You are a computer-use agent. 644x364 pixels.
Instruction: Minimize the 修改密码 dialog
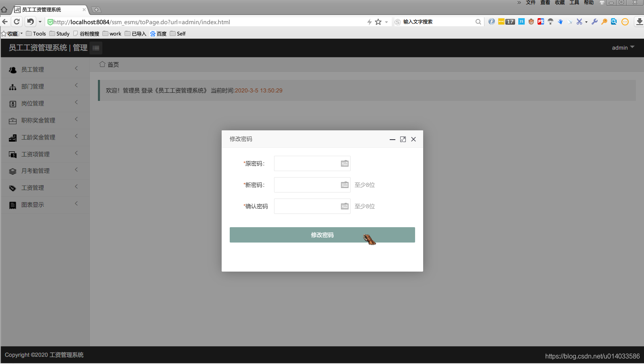392,139
